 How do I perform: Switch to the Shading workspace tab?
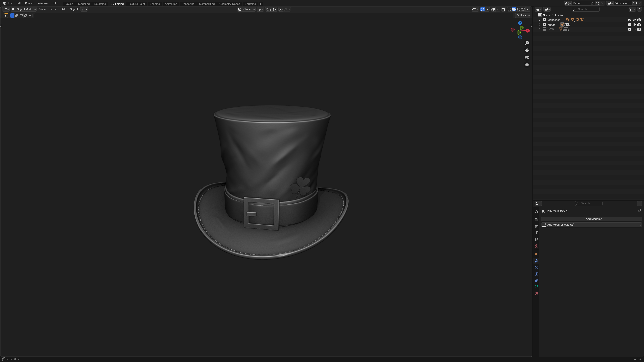coord(155,4)
